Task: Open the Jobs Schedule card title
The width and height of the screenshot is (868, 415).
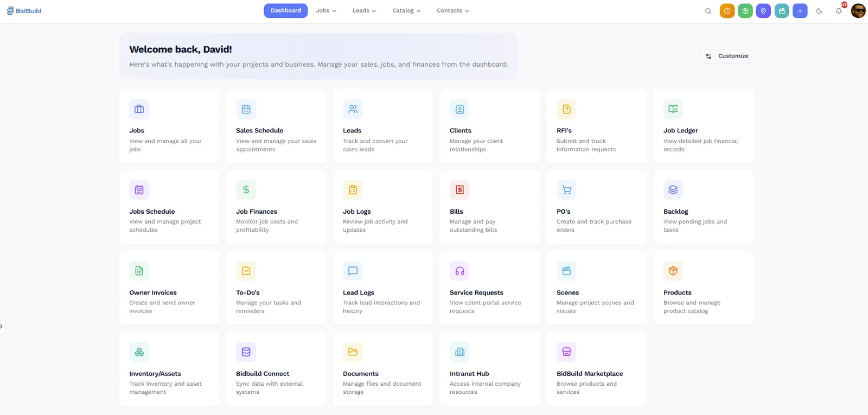Action: [152, 212]
